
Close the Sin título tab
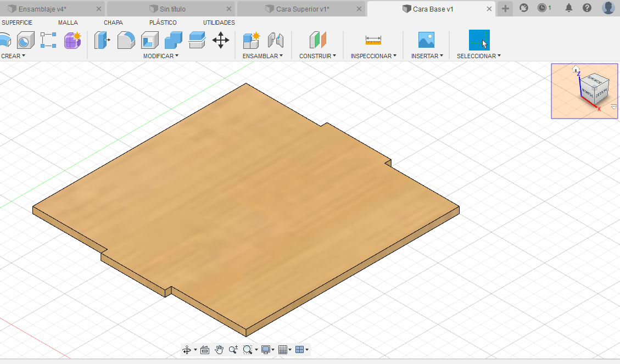(229, 9)
